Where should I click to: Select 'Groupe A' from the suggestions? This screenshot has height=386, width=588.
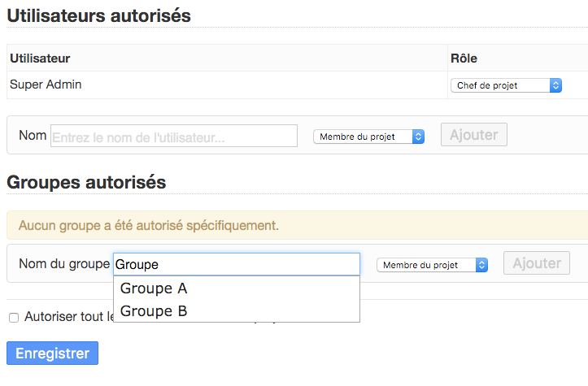155,288
